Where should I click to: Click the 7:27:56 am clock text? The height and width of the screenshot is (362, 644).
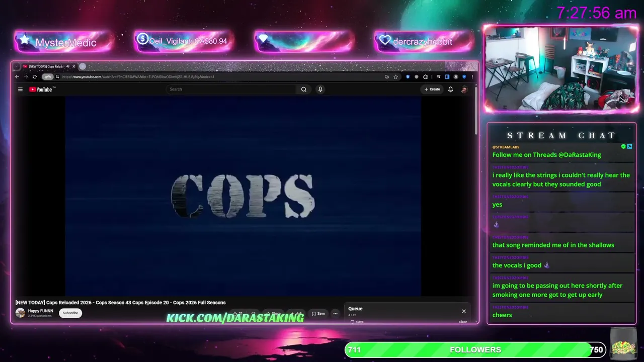[x=597, y=13]
